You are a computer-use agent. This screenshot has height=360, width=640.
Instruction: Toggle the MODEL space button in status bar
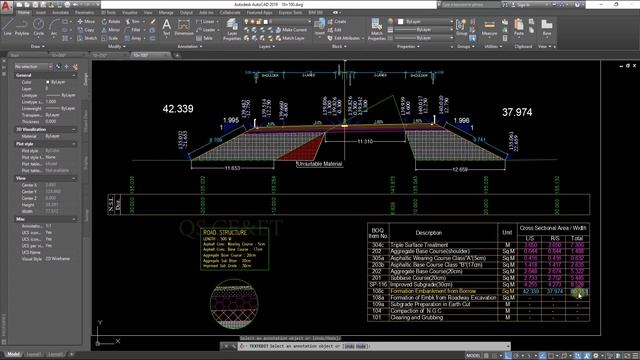(x=473, y=356)
